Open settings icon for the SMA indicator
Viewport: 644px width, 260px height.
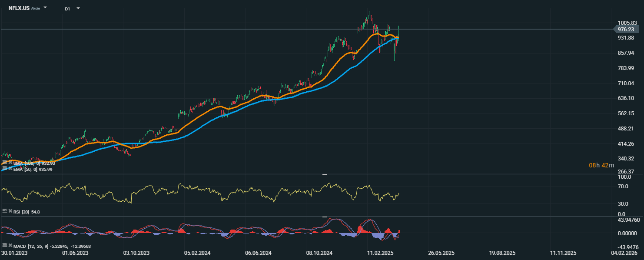[5, 163]
